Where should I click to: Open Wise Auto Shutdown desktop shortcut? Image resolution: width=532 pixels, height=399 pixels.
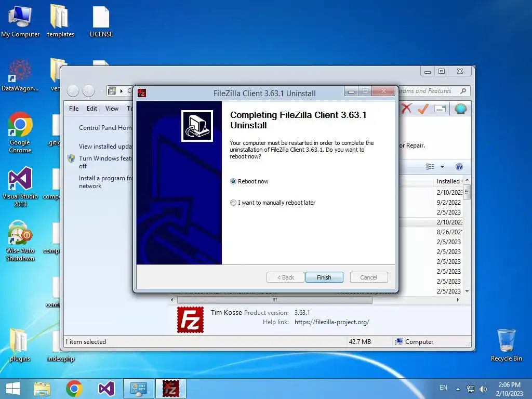pyautogui.click(x=20, y=241)
